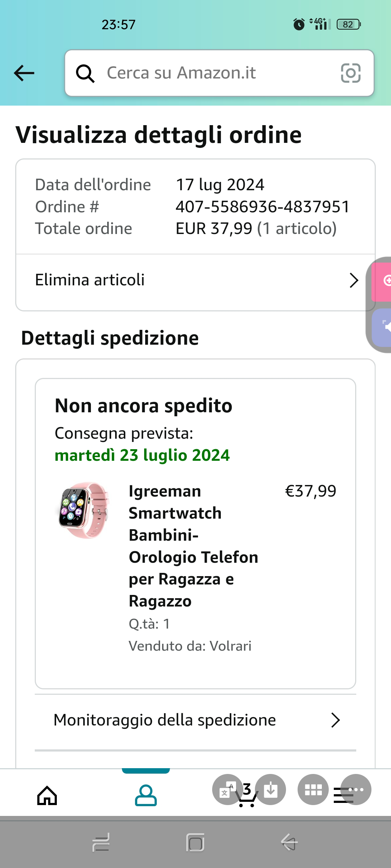Tap the search magnifier icon

[x=85, y=73]
